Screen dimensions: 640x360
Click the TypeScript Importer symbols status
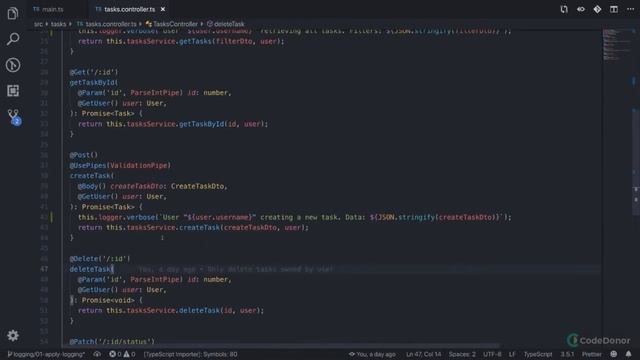(x=190, y=354)
